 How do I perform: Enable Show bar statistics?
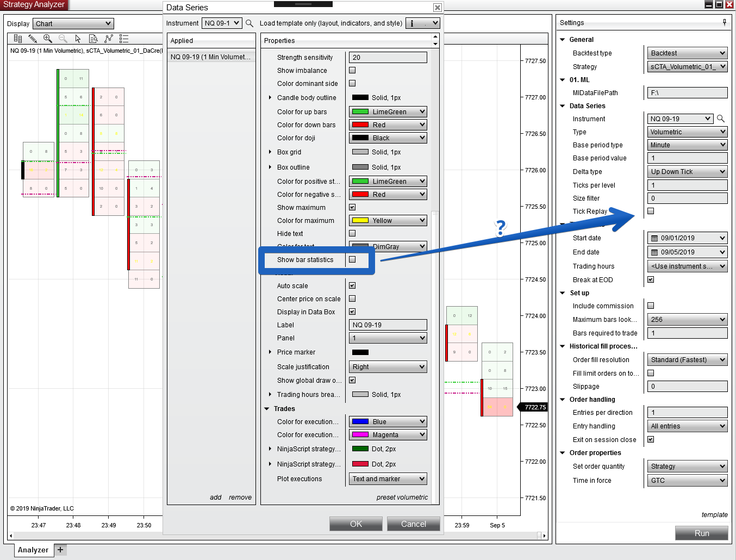352,259
